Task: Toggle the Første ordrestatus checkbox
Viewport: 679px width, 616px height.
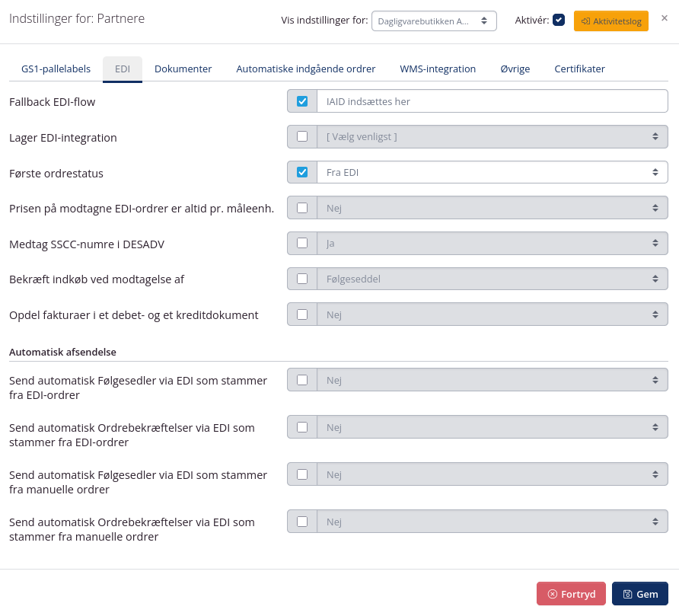Action: click(x=302, y=172)
